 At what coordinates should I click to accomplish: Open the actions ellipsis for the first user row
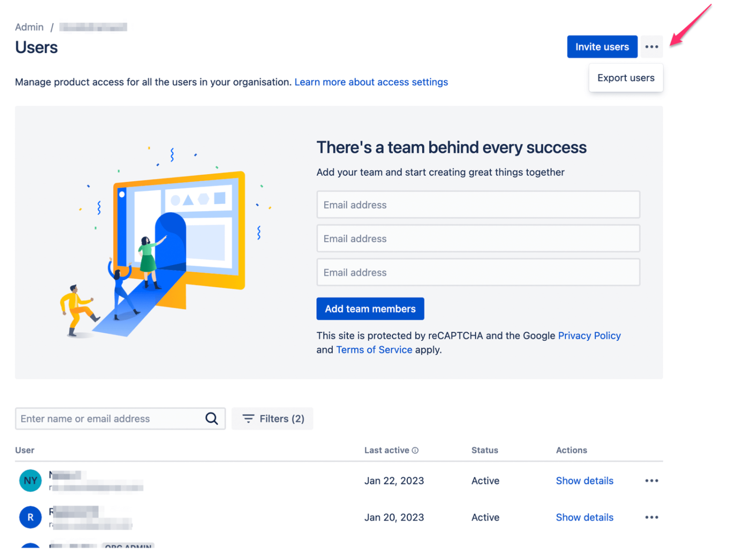click(651, 480)
